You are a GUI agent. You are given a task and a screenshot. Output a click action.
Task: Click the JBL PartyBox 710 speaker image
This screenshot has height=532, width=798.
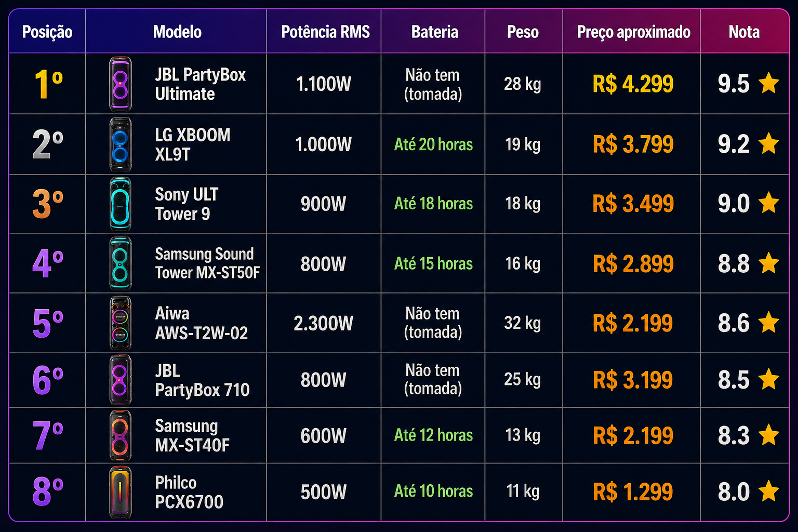click(121, 380)
